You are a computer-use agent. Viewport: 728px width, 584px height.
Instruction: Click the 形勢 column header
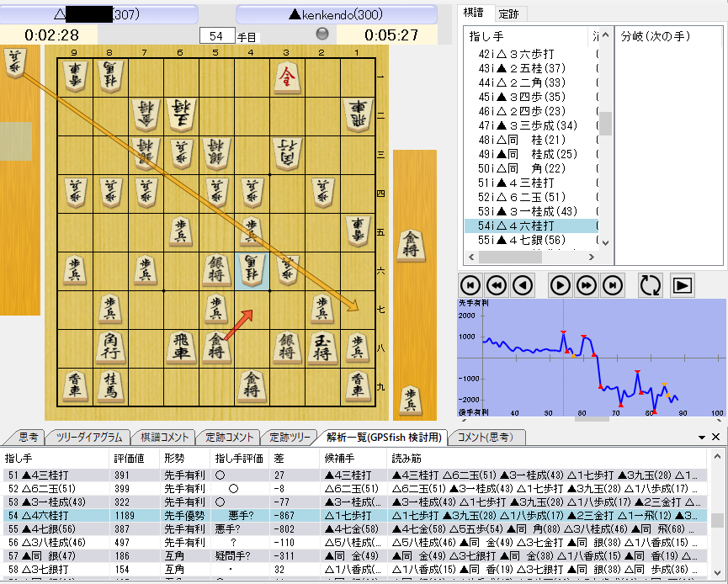tap(184, 459)
